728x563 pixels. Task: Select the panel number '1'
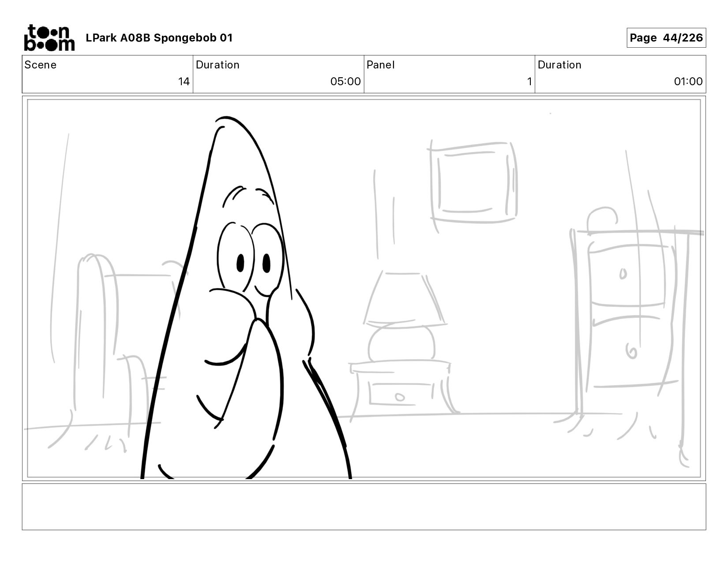(529, 82)
